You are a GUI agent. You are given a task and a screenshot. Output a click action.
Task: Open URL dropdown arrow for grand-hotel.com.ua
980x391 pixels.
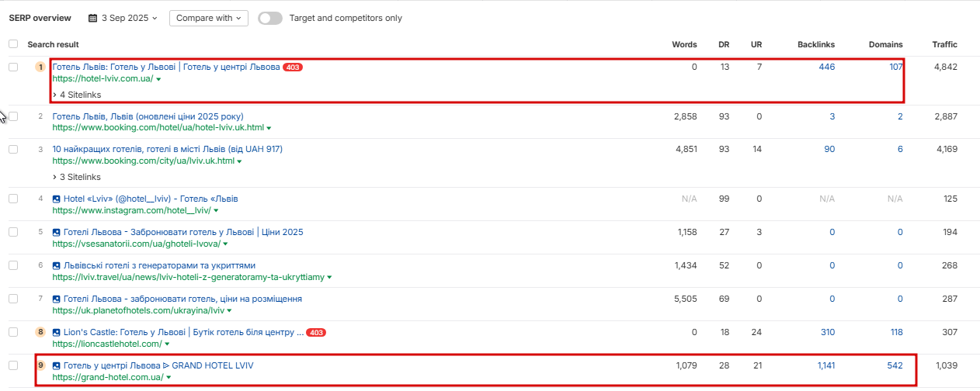coord(169,378)
